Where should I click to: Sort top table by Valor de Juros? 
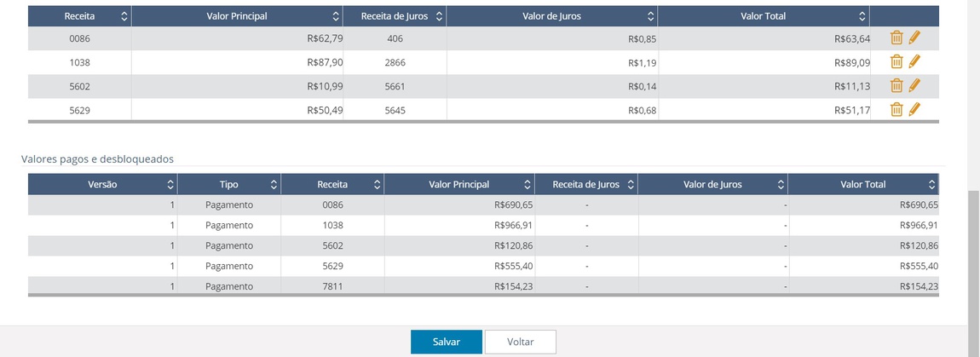pos(552,16)
